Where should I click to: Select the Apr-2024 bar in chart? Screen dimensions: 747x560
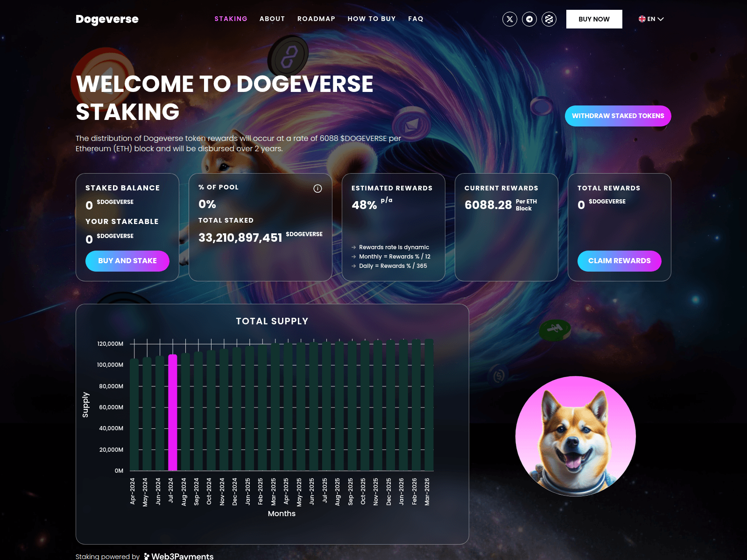[x=134, y=414]
